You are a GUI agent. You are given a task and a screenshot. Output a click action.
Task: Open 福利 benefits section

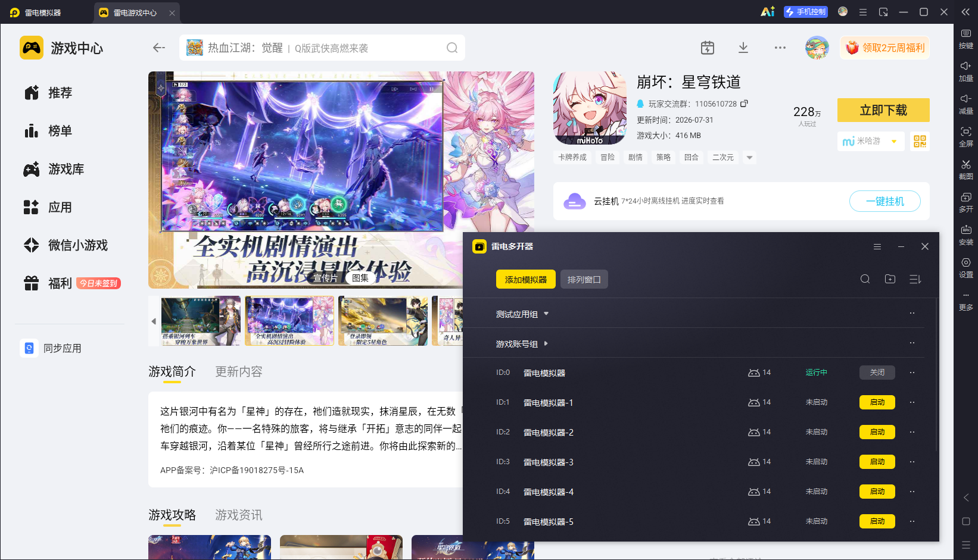pyautogui.click(x=72, y=283)
